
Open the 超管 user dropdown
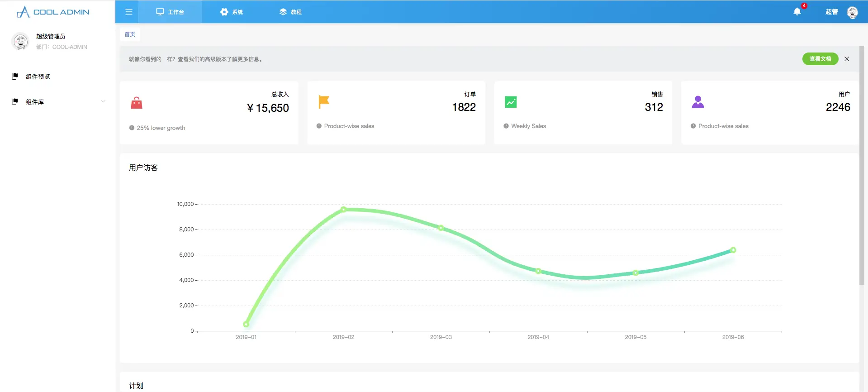pos(831,12)
